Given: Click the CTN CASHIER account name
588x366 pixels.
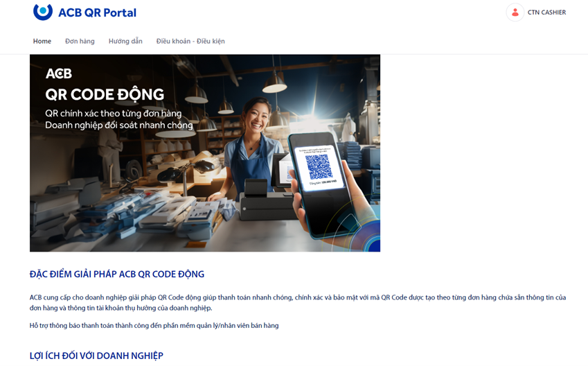Looking at the screenshot, I should pos(546,12).
